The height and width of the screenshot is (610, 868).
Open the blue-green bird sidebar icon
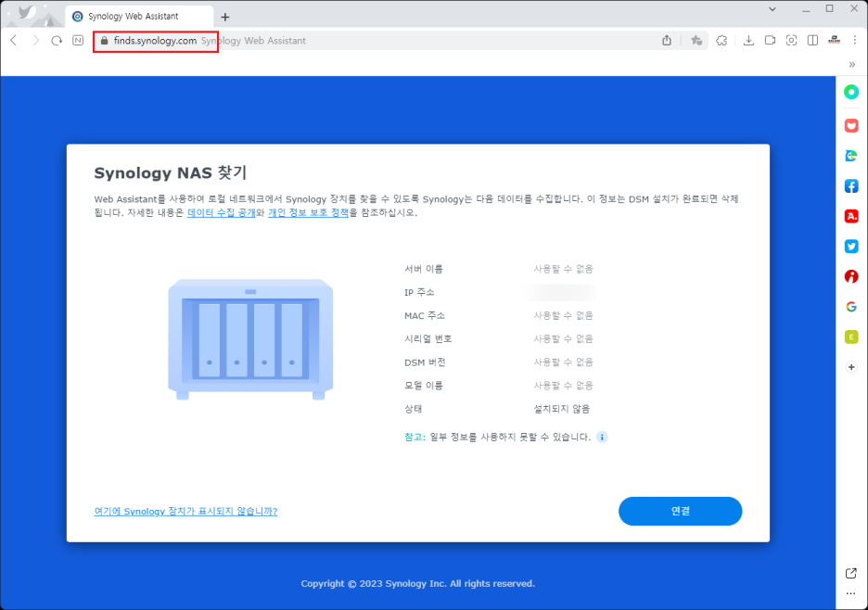pyautogui.click(x=851, y=156)
